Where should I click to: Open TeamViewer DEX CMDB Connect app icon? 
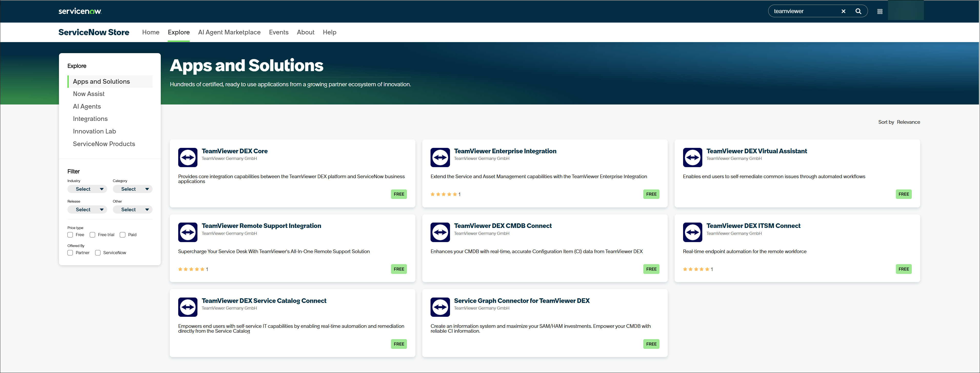(440, 232)
